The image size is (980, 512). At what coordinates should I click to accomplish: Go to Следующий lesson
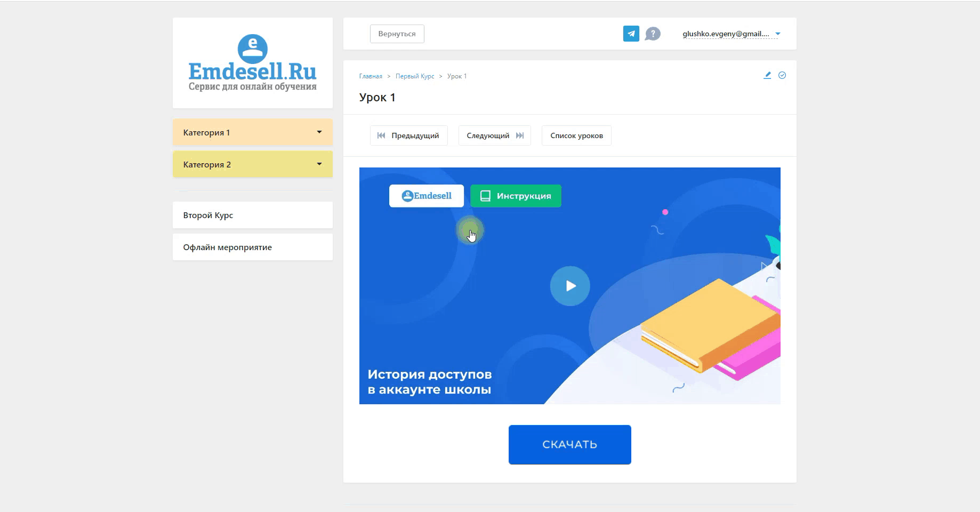tap(495, 135)
